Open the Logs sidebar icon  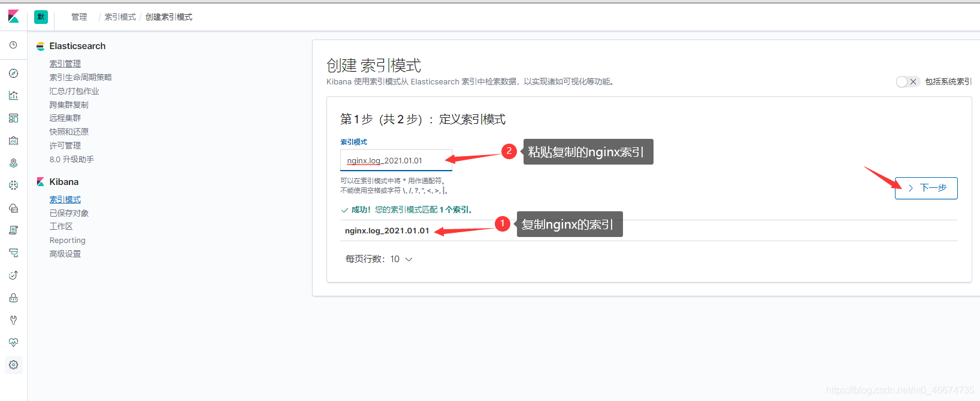tap(13, 230)
